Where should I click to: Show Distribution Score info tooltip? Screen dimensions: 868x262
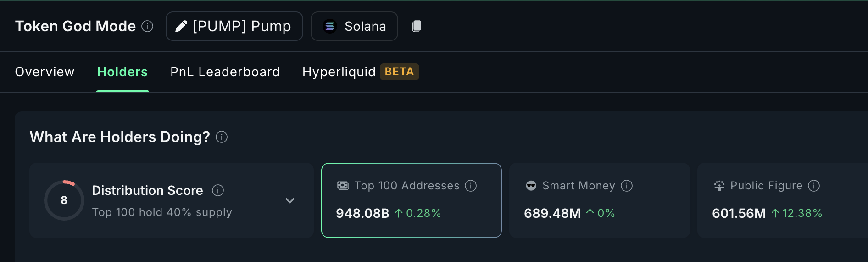point(218,190)
